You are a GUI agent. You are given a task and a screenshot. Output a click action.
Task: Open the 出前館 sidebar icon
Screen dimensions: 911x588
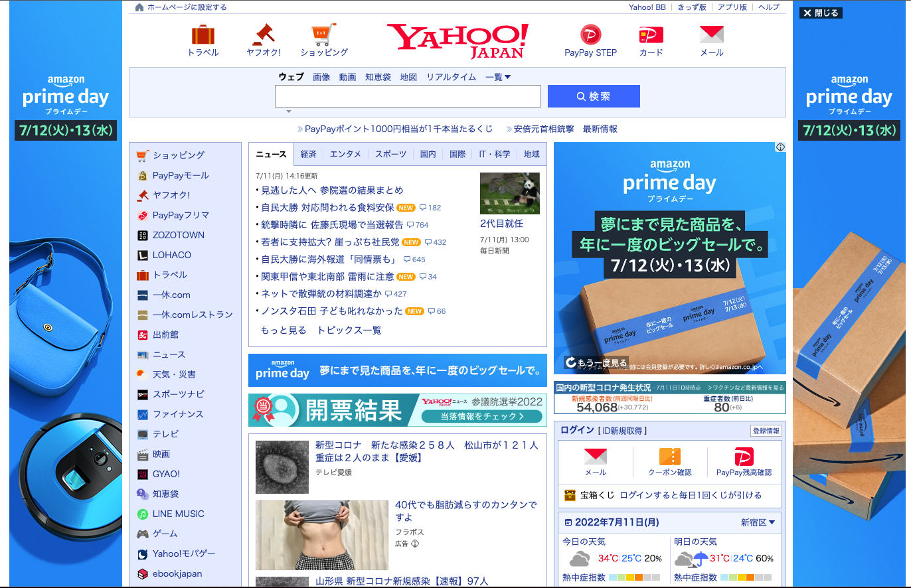click(141, 334)
